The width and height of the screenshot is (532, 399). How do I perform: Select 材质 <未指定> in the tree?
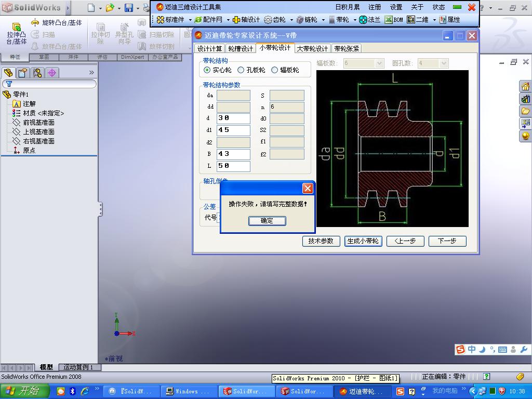(43, 113)
